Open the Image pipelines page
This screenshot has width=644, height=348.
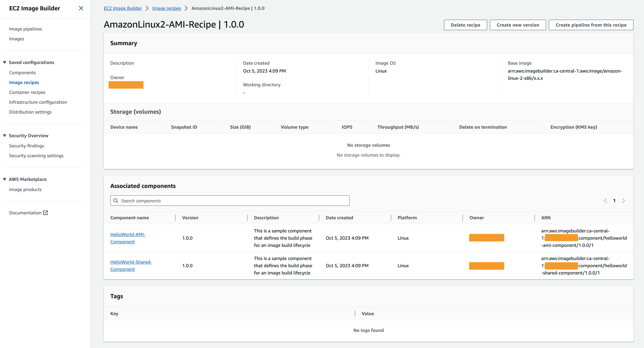coord(25,29)
